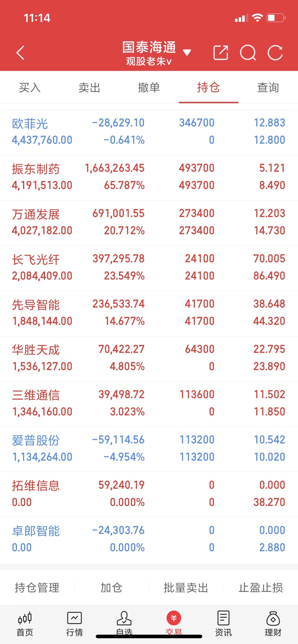Select the 长飞光纤 holding row

click(x=149, y=268)
